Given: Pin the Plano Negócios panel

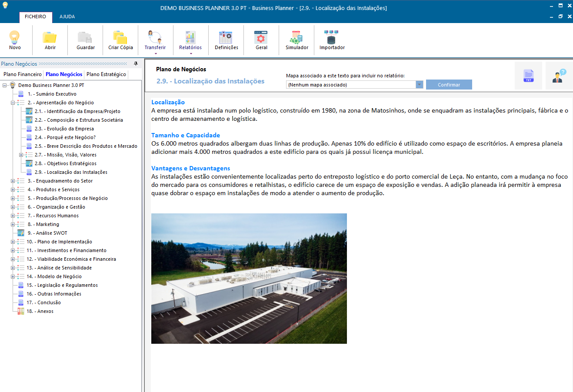Looking at the screenshot, I should tap(136, 64).
